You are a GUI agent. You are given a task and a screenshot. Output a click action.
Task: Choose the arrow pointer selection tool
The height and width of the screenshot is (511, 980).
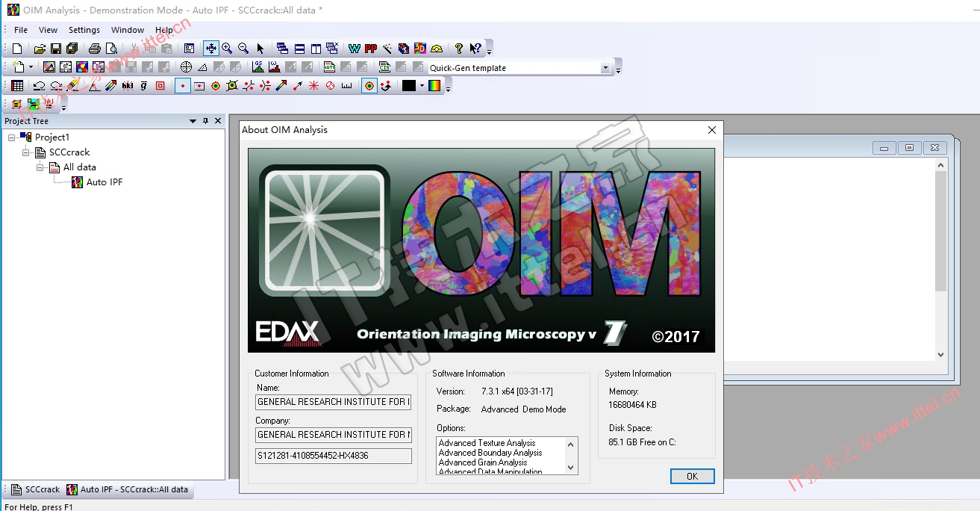260,49
